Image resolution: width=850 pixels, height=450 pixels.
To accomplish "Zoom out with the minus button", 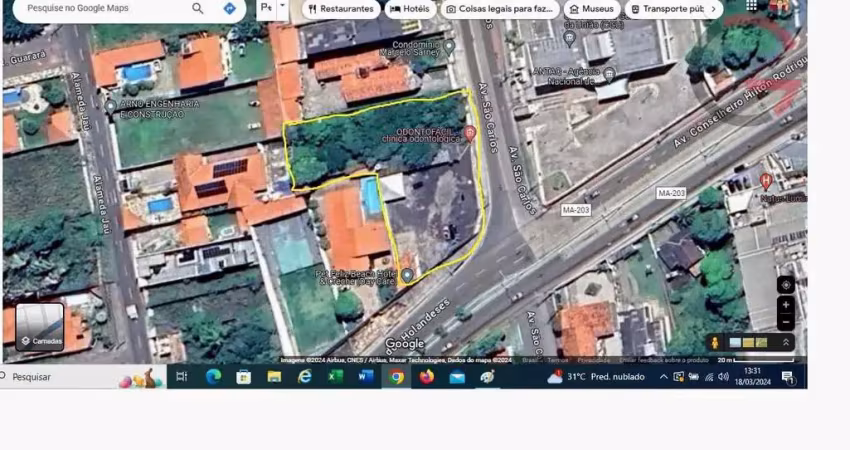I will 785,322.
